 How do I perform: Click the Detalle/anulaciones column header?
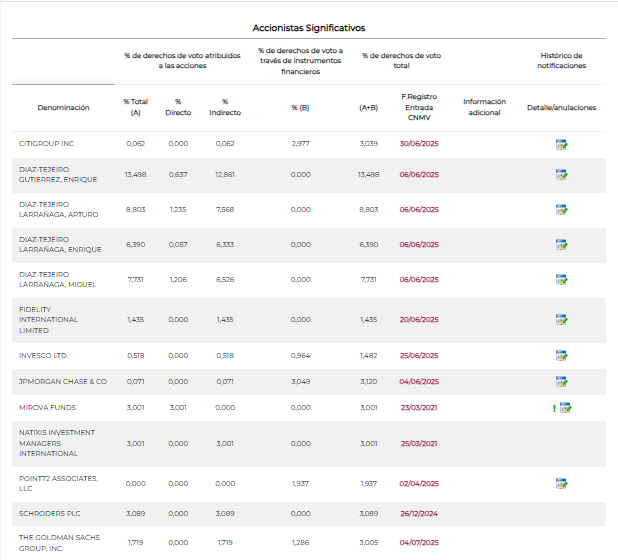point(562,108)
